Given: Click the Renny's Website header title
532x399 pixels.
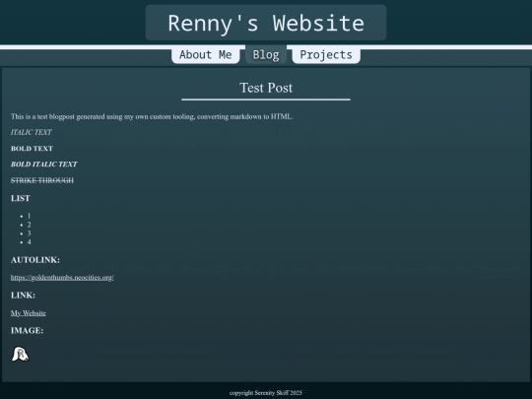Looking at the screenshot, I should 266,23.
